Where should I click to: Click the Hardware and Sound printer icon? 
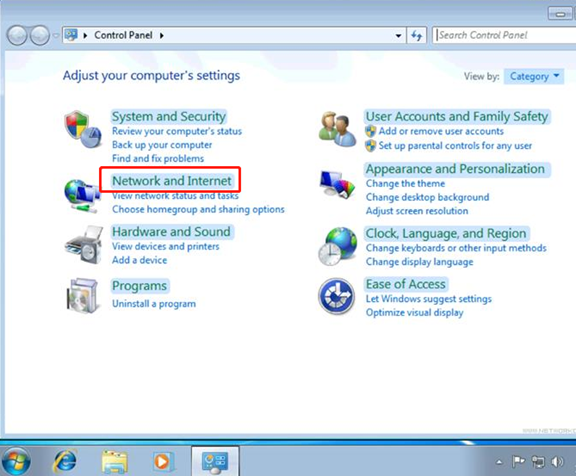[x=83, y=245]
